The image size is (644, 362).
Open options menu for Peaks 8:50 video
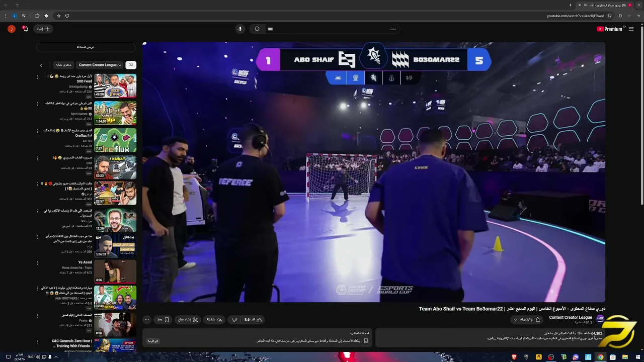[37, 316]
